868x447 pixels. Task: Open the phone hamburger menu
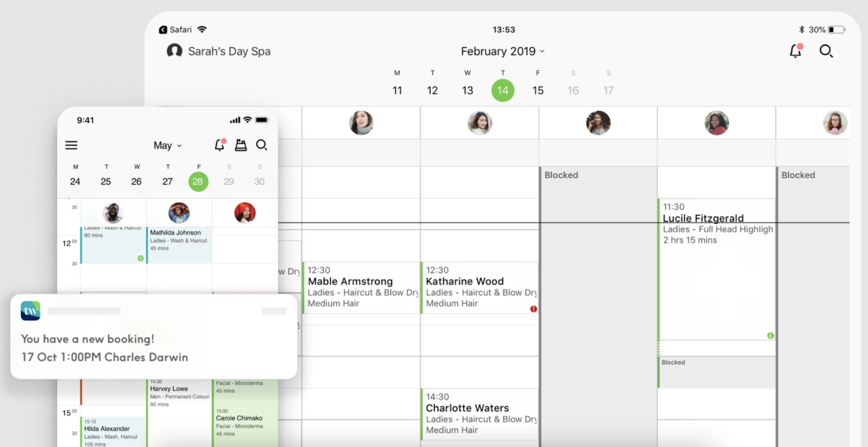point(71,145)
